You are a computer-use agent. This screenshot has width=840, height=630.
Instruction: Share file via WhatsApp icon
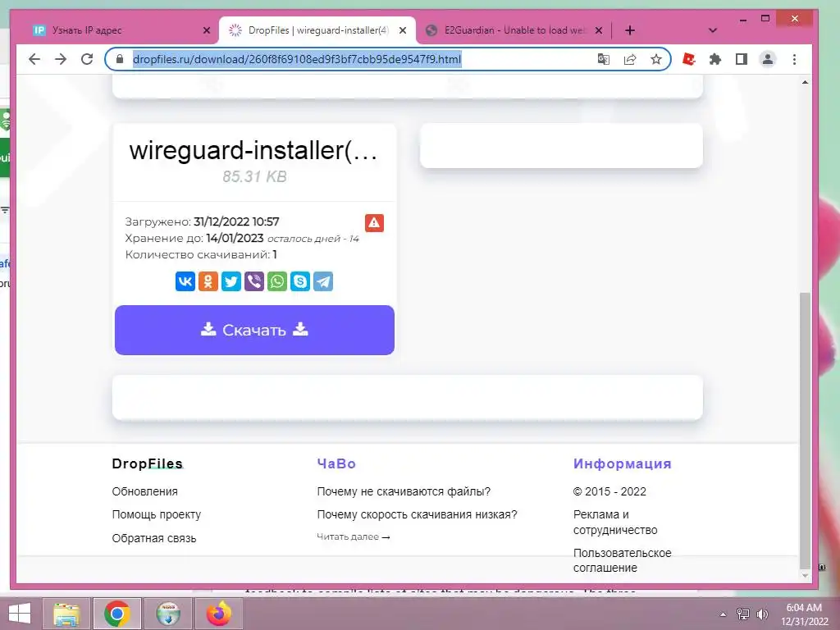point(277,281)
